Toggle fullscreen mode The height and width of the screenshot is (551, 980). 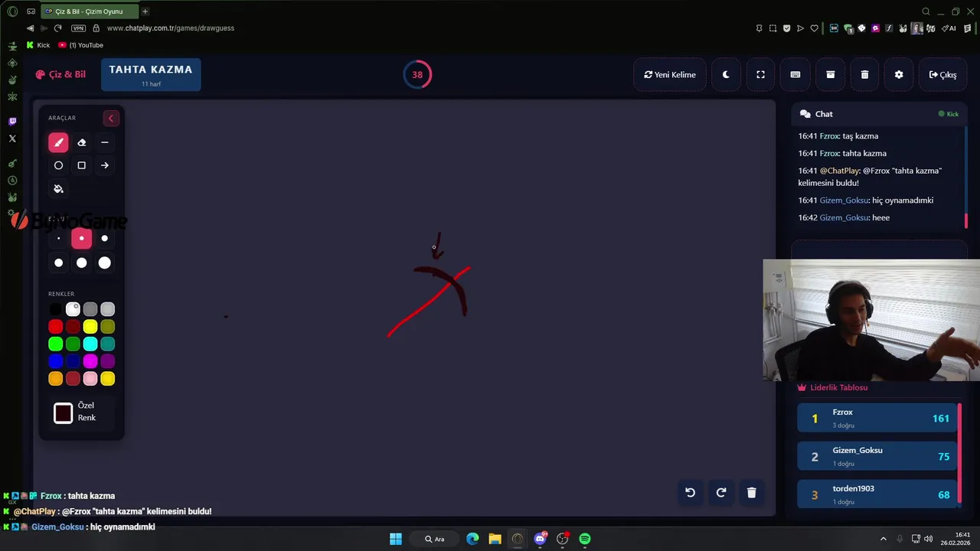(x=760, y=75)
